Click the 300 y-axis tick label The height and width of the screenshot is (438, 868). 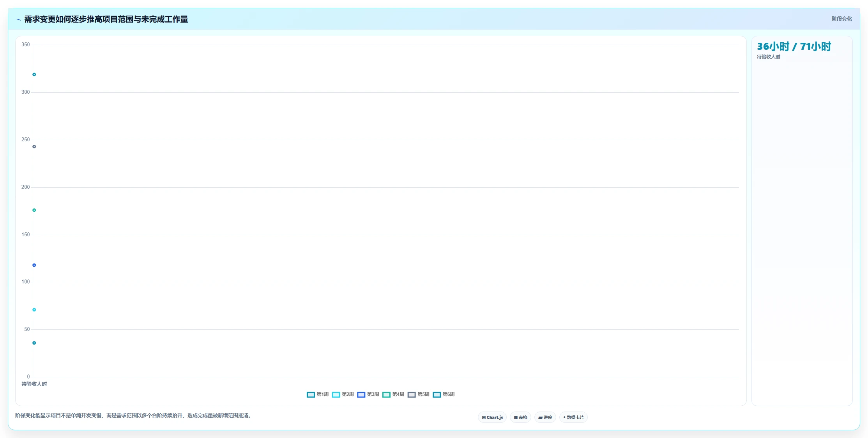[x=25, y=92]
